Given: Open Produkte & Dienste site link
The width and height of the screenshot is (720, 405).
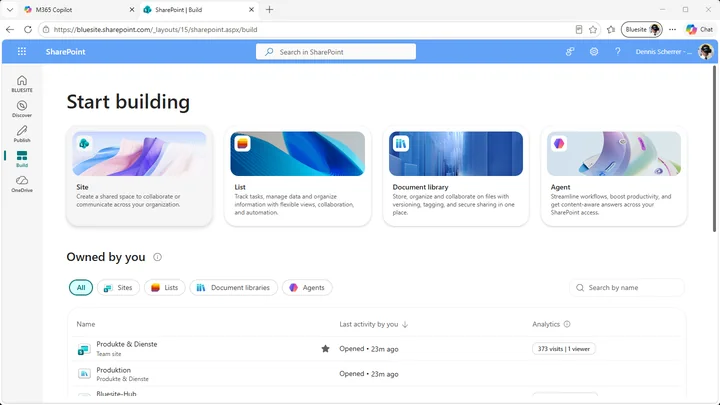Looking at the screenshot, I should 127,344.
